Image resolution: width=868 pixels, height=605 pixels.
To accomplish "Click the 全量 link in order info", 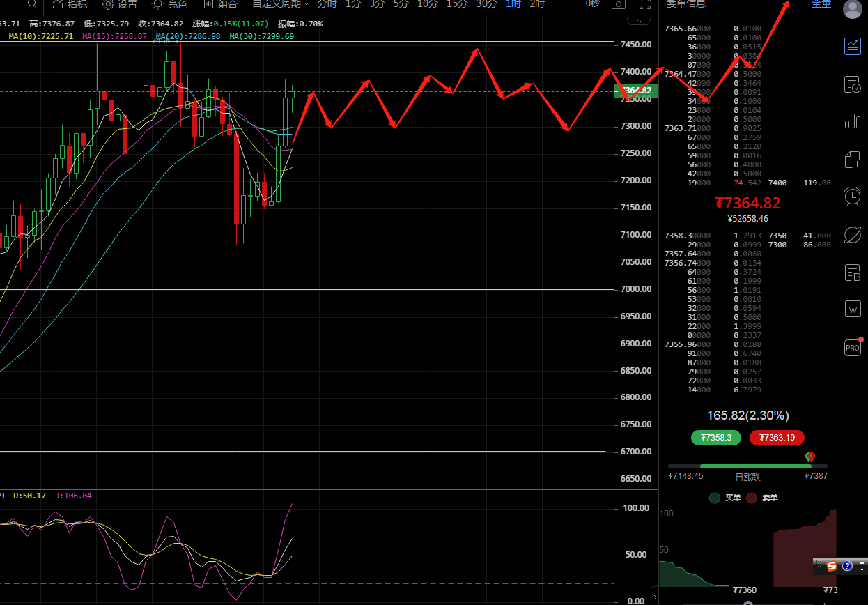I will 821,4.
